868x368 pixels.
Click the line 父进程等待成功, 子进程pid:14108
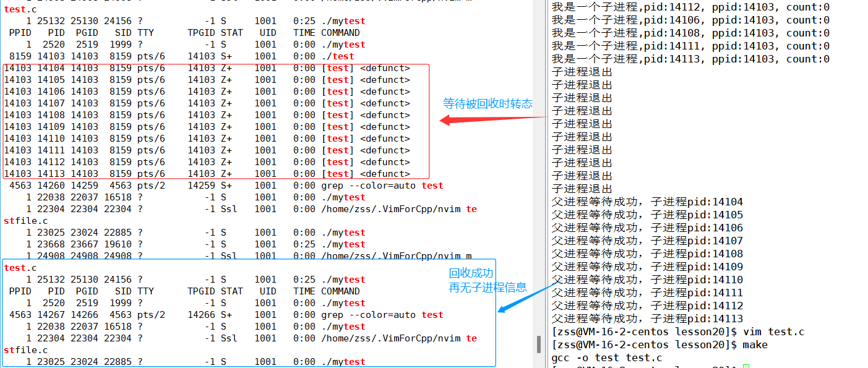647,254
